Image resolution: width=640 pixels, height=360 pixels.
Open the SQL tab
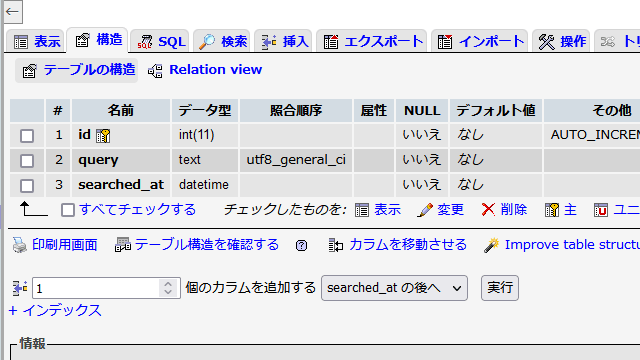coord(160,41)
